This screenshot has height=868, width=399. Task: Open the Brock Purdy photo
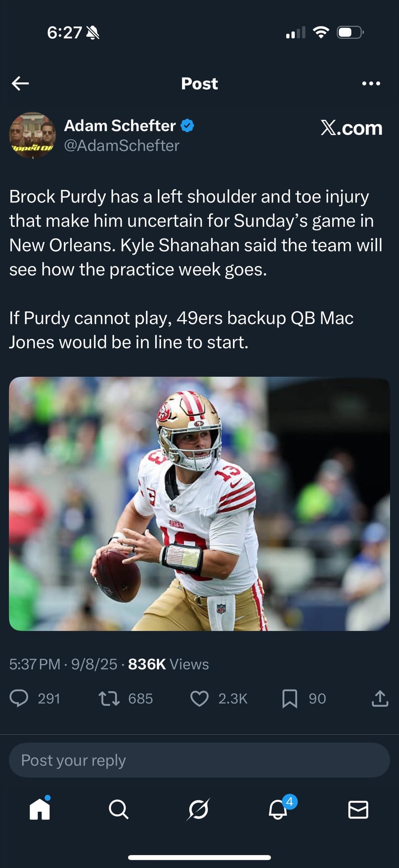(x=199, y=503)
